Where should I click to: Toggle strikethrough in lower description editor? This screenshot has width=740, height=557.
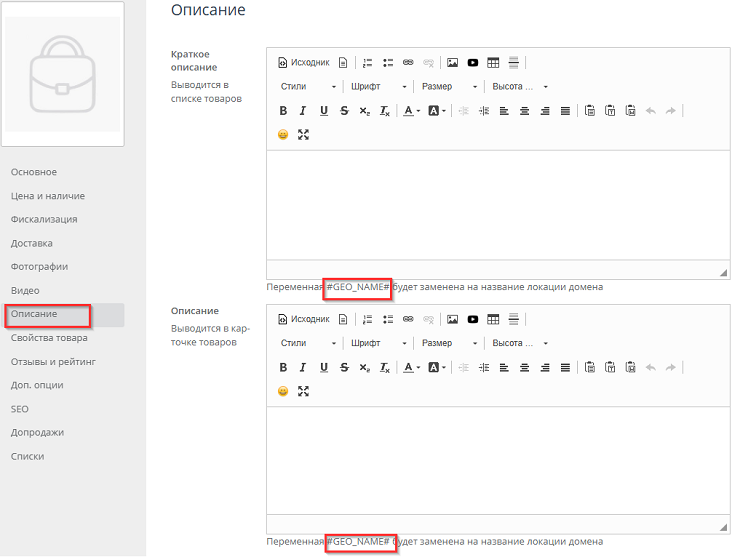point(344,367)
